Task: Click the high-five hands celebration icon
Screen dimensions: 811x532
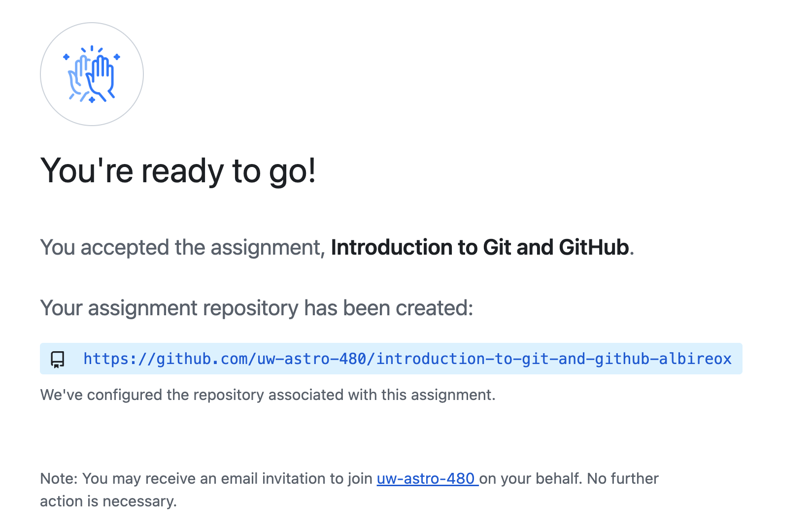Action: click(92, 74)
